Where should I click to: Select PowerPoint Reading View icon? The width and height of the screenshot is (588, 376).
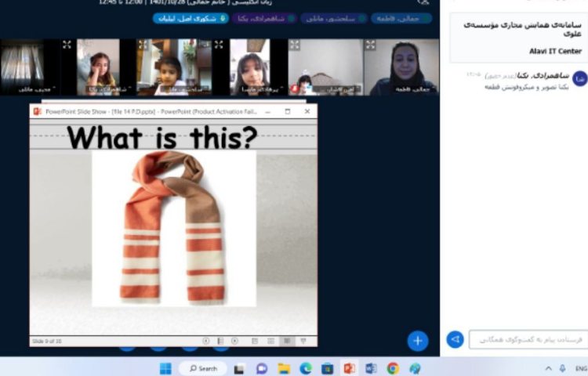coord(287,341)
